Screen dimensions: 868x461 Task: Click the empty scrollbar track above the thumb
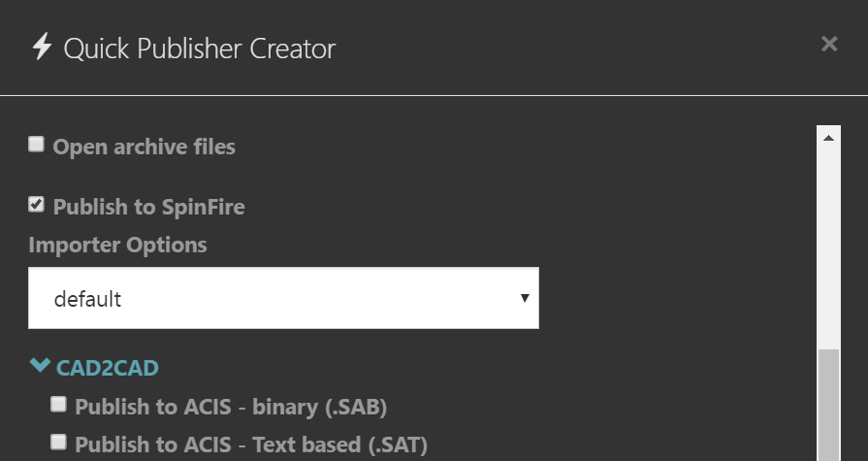click(828, 249)
